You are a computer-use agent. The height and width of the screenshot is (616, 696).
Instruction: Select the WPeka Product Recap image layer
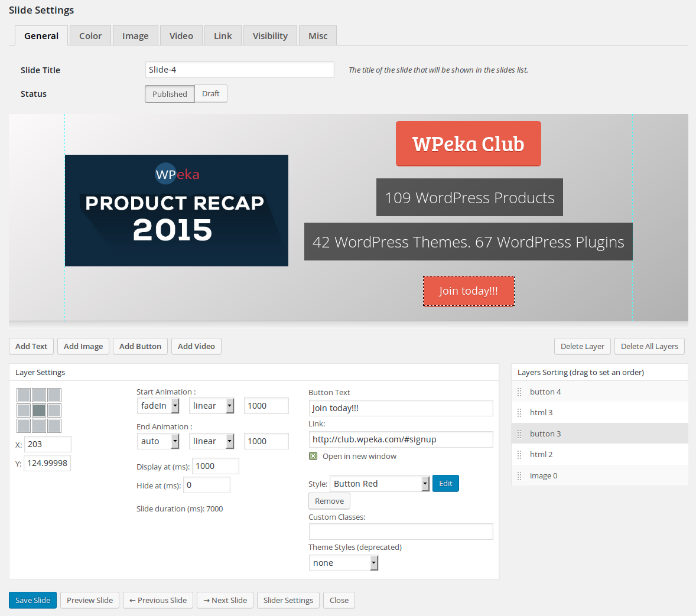point(177,210)
